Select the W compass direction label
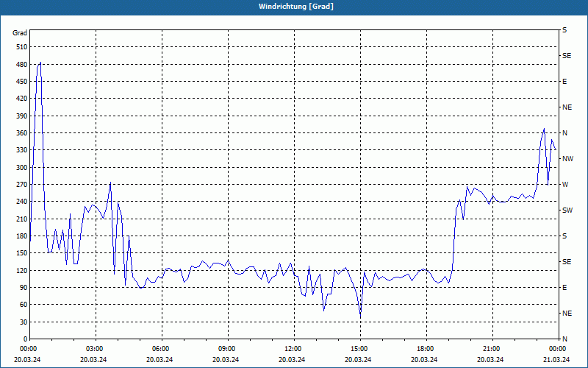 (x=565, y=185)
